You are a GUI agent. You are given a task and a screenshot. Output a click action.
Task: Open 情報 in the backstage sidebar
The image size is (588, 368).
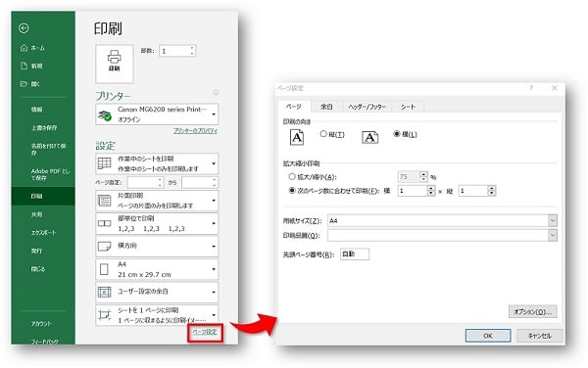37,110
